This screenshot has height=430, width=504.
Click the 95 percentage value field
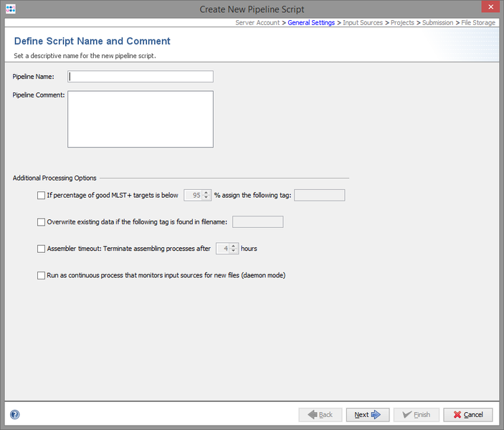point(193,196)
